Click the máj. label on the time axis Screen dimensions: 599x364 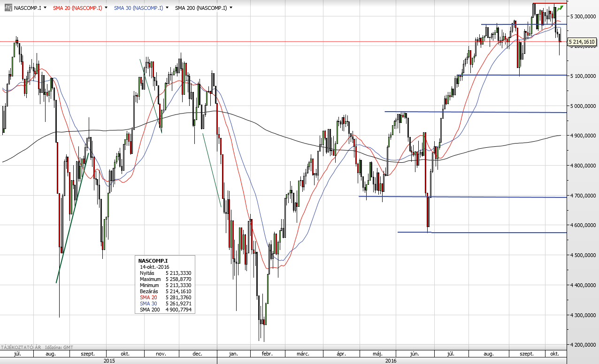[x=377, y=354]
